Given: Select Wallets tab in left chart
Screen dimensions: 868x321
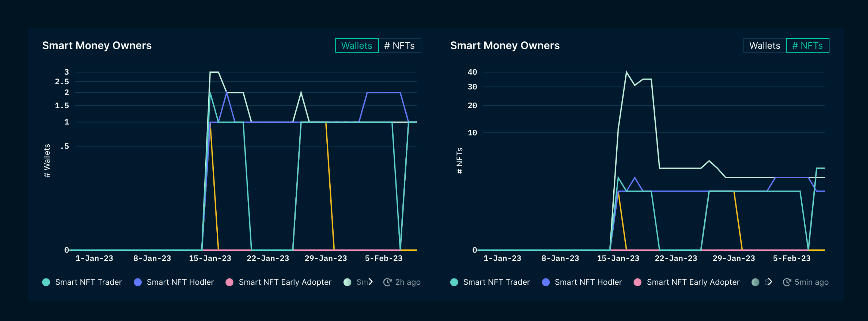Looking at the screenshot, I should (x=357, y=46).
